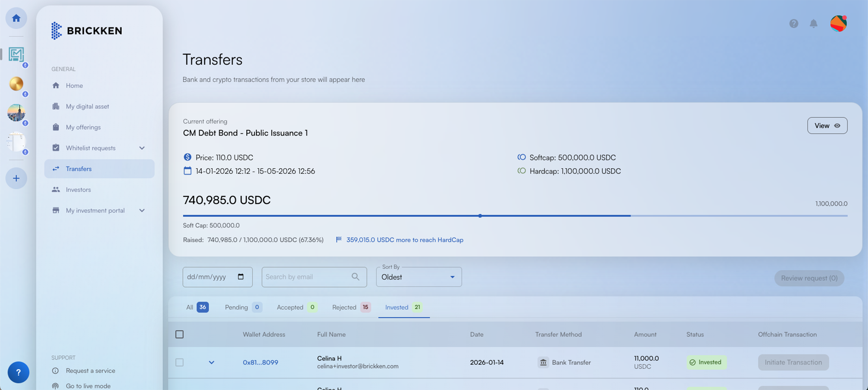Click the My offerings bag icon
The image size is (868, 390).
click(x=56, y=127)
